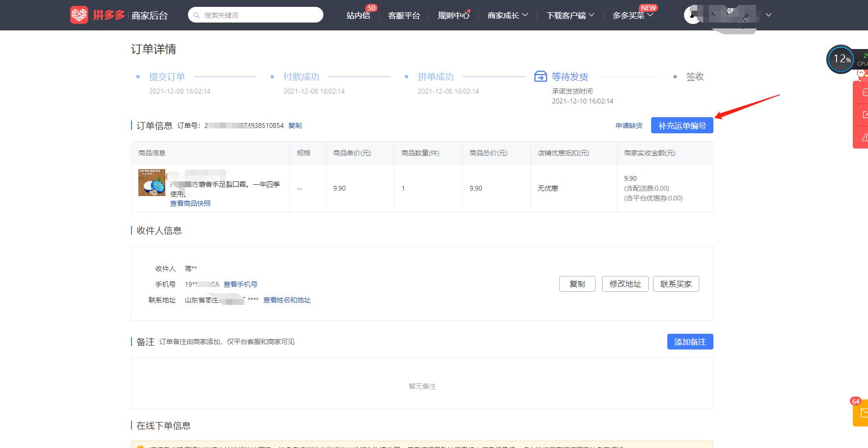
Task: Click 复制 to copy recipient information
Action: point(577,283)
